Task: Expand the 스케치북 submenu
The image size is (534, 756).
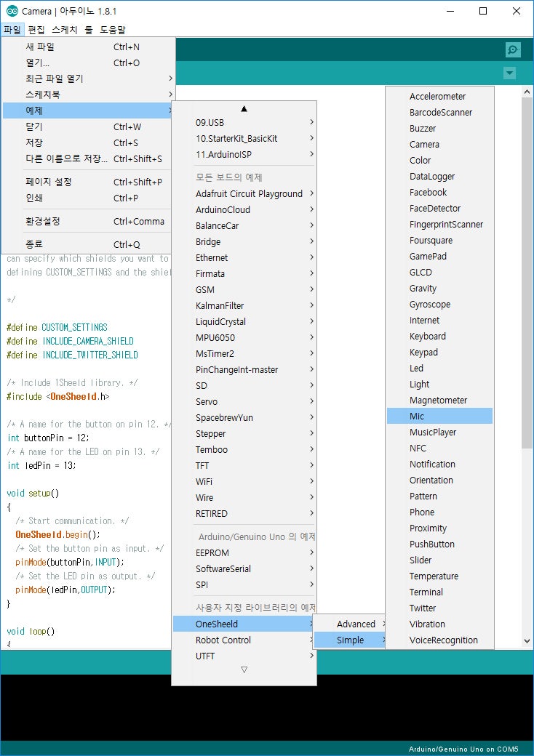Action: [87, 94]
